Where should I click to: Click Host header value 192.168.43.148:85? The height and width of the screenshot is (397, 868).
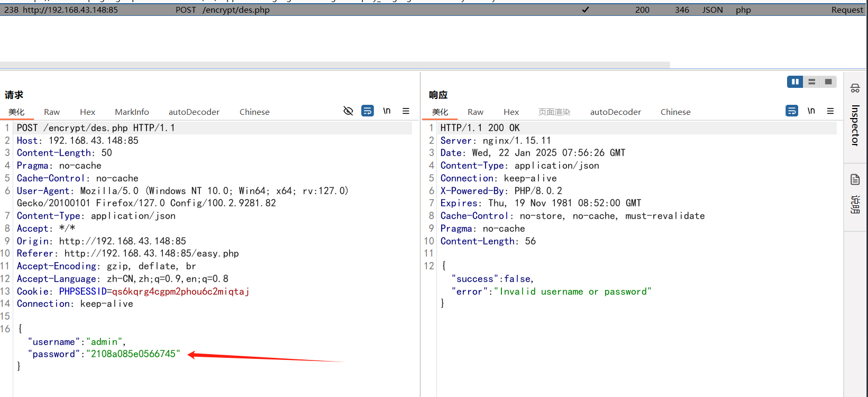[x=94, y=140]
